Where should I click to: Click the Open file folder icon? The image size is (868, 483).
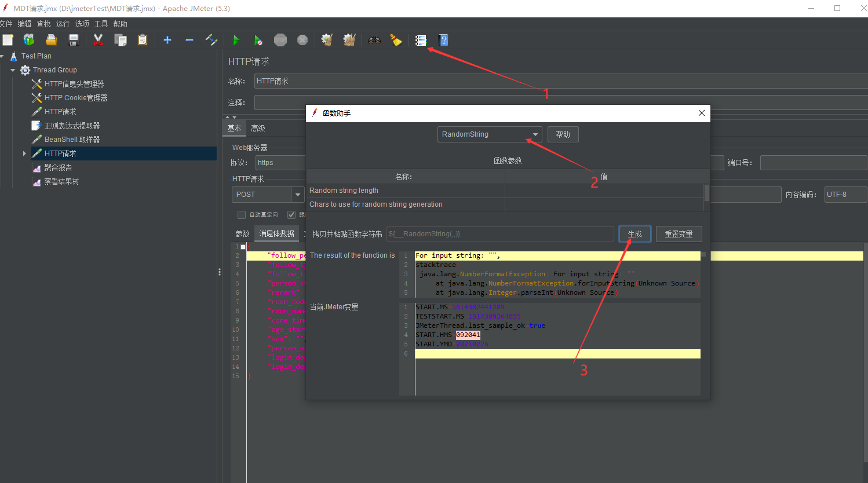click(x=52, y=40)
